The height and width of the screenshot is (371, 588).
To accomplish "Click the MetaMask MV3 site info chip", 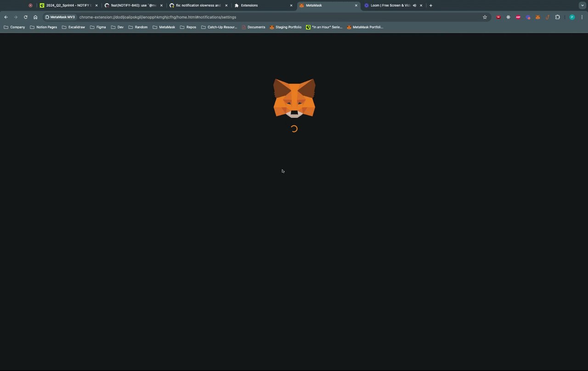I will [x=60, y=17].
